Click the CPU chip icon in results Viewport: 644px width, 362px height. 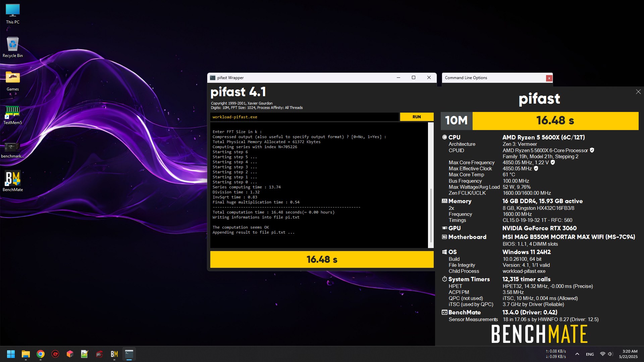[444, 137]
